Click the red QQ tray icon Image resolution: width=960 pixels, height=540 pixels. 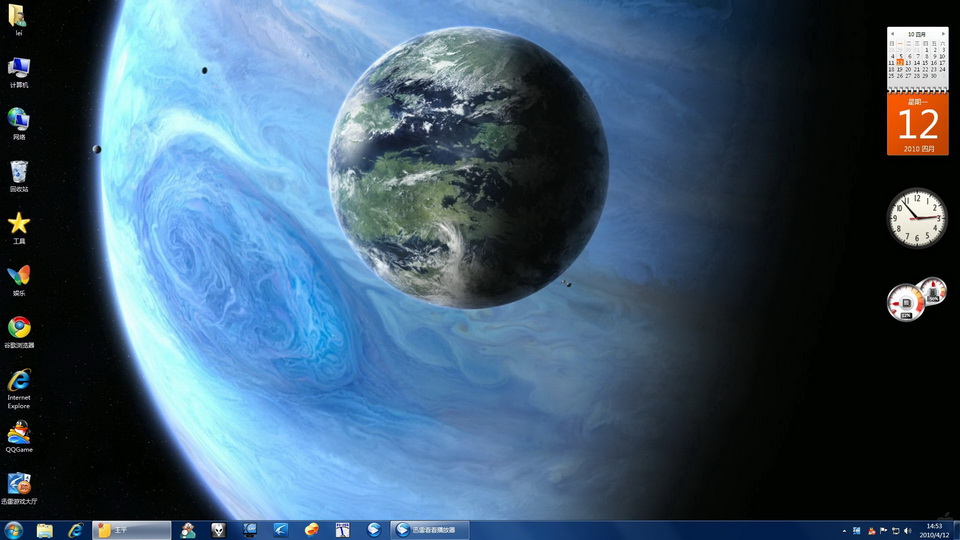point(871,531)
